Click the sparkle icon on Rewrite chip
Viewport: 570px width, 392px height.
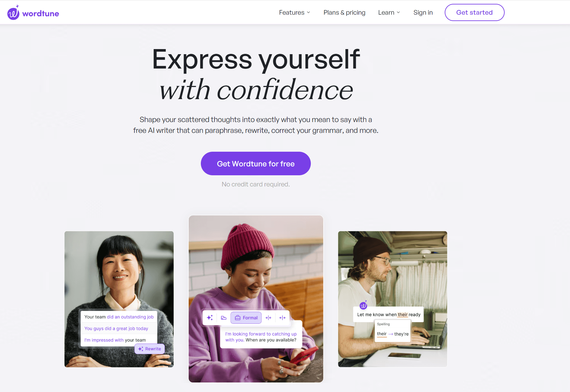pos(141,349)
